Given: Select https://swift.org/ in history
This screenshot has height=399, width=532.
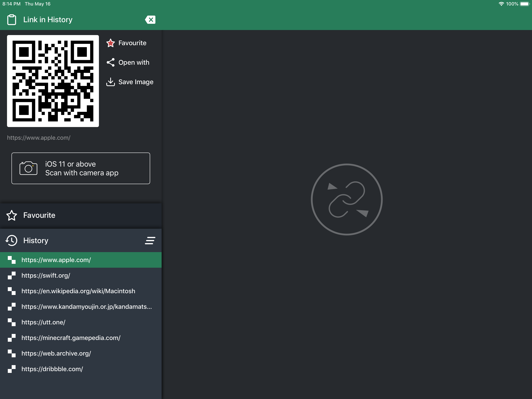Looking at the screenshot, I should [81, 275].
